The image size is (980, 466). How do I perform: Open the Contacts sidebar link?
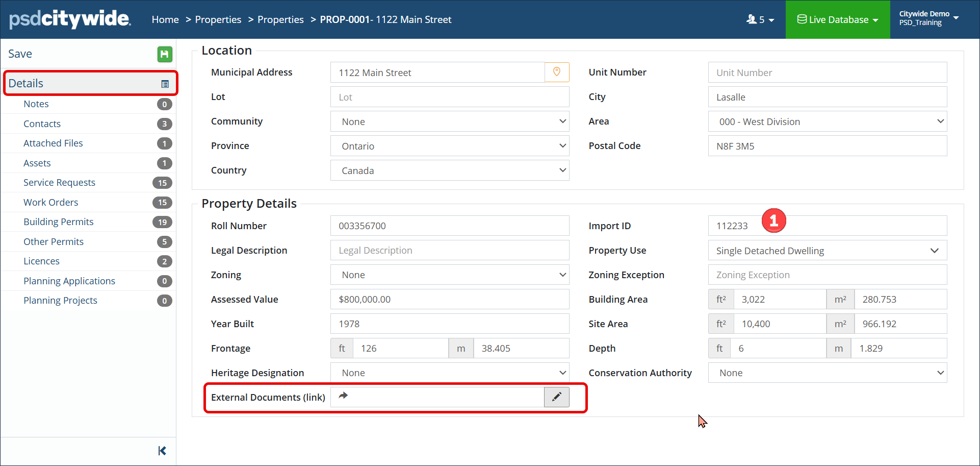tap(42, 124)
